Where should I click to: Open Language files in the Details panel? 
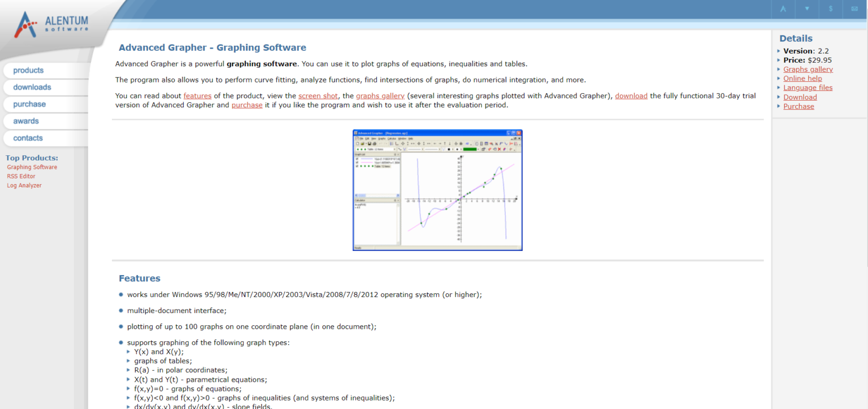[808, 88]
